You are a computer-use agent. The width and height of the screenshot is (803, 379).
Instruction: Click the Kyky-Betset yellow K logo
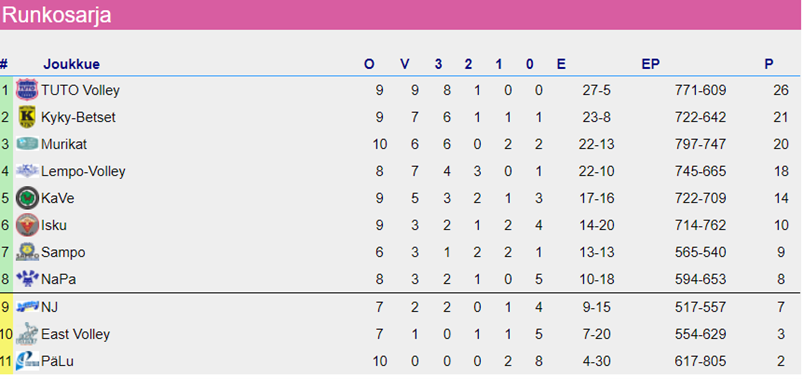coord(27,117)
